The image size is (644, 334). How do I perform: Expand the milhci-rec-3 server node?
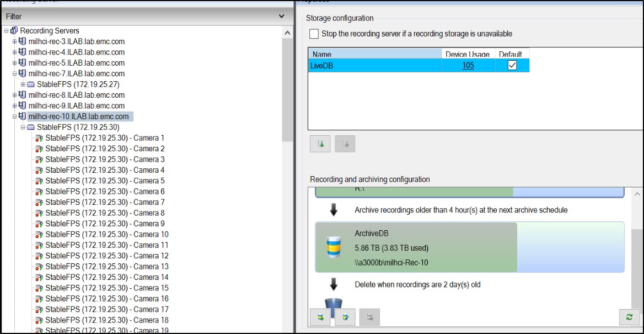(x=14, y=41)
